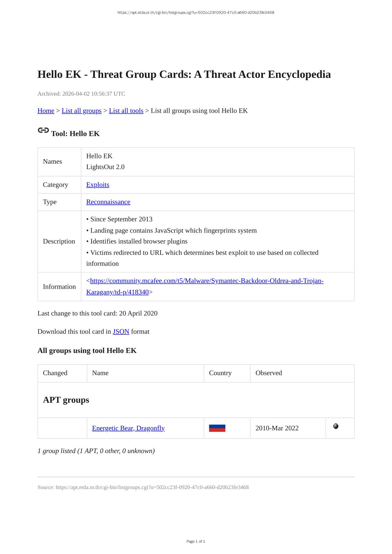Click the archived URL at page top

click(196, 13)
